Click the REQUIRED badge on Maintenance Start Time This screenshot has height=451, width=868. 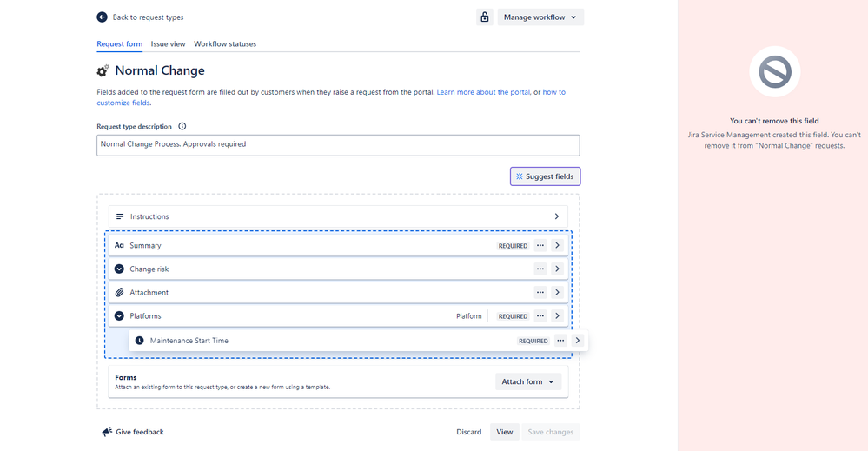(533, 341)
